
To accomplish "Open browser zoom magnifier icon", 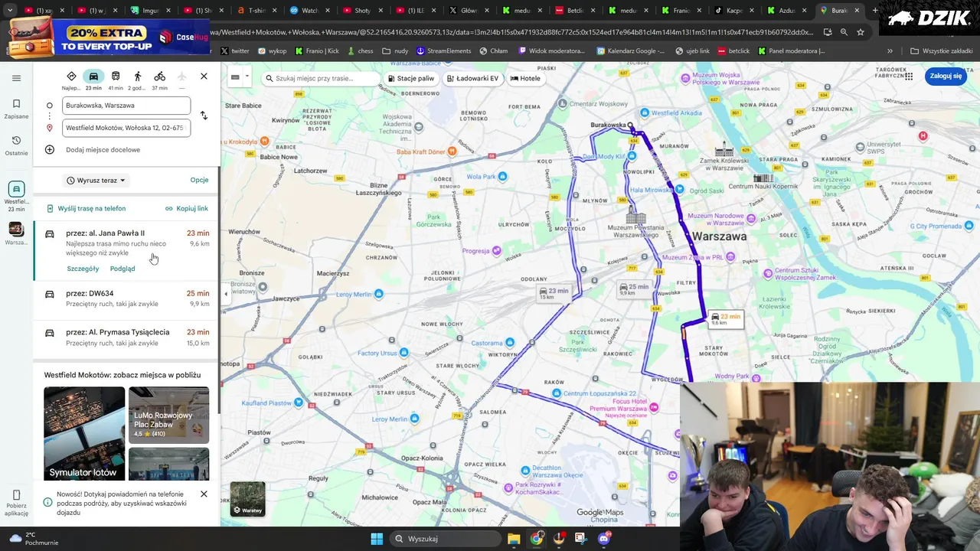I will point(844,32).
